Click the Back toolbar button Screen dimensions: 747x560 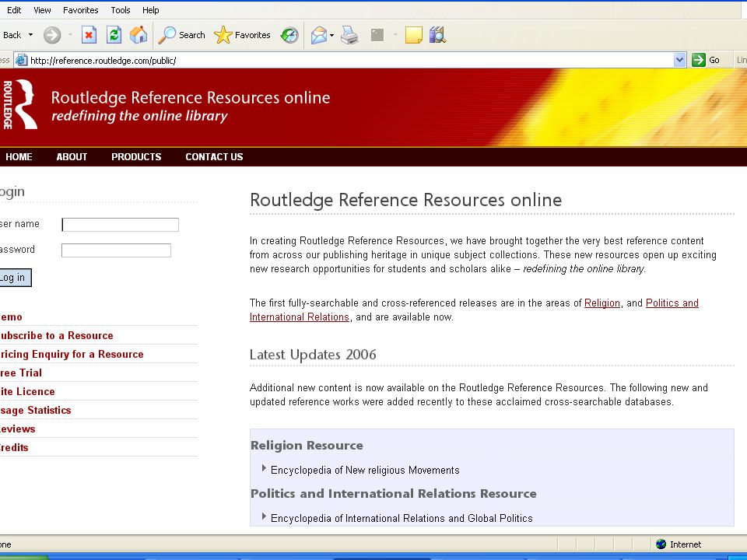[x=12, y=35]
